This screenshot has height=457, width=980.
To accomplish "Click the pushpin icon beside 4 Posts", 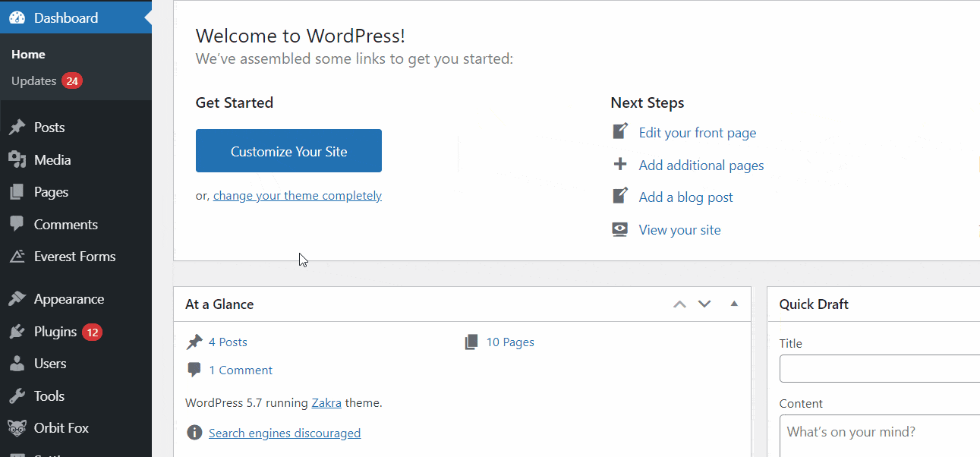I will (194, 342).
